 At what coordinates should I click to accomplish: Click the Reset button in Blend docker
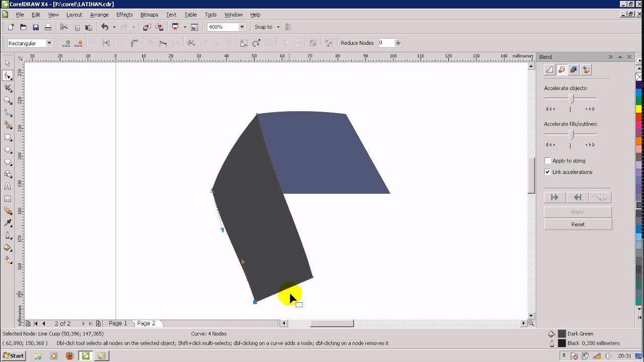pos(578,224)
